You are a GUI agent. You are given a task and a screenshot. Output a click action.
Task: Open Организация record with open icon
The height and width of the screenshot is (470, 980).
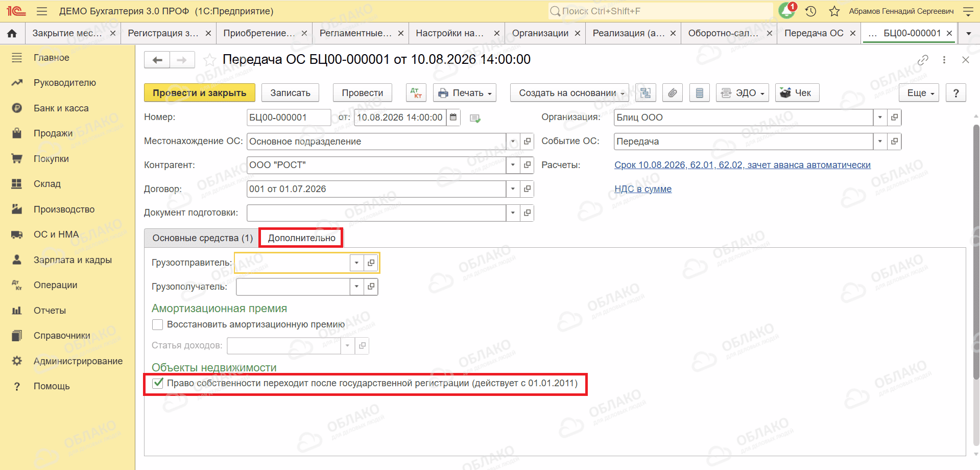pos(894,118)
